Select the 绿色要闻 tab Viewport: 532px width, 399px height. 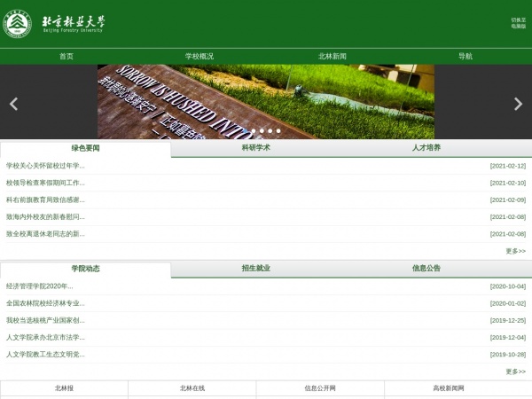(x=86, y=148)
